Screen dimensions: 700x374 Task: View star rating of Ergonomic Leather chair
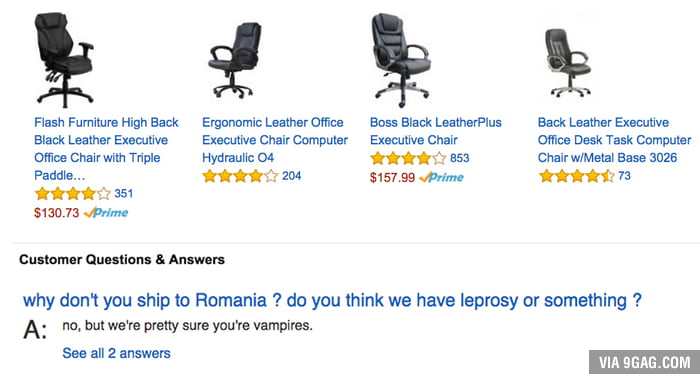pyautogui.click(x=240, y=176)
